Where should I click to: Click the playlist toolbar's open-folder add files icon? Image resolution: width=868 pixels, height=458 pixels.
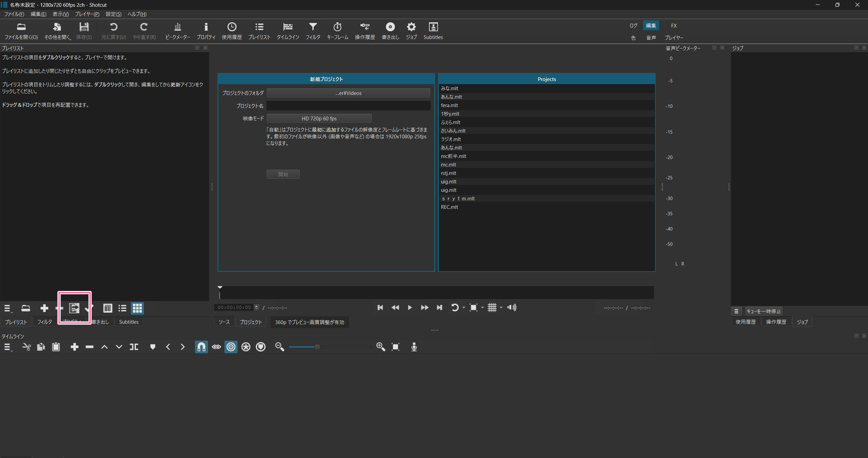(26, 308)
